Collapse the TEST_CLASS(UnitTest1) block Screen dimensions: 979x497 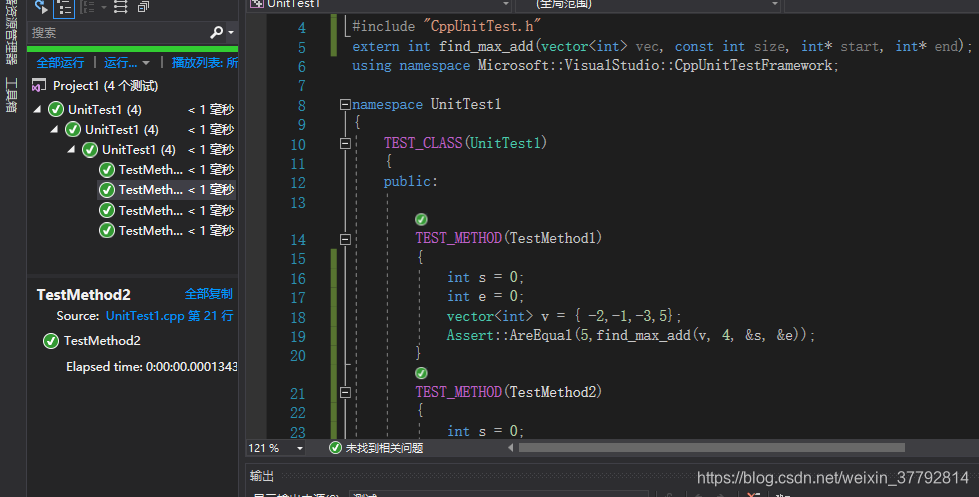click(x=345, y=144)
